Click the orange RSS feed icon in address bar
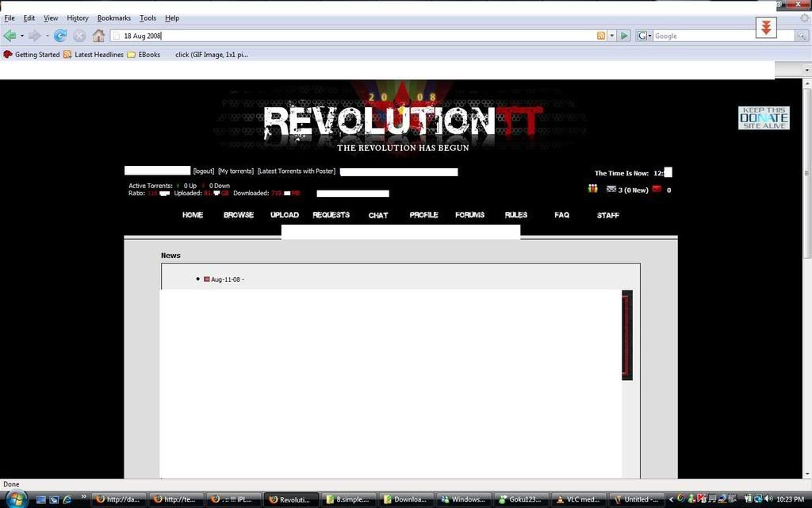The height and width of the screenshot is (508, 812). [601, 36]
